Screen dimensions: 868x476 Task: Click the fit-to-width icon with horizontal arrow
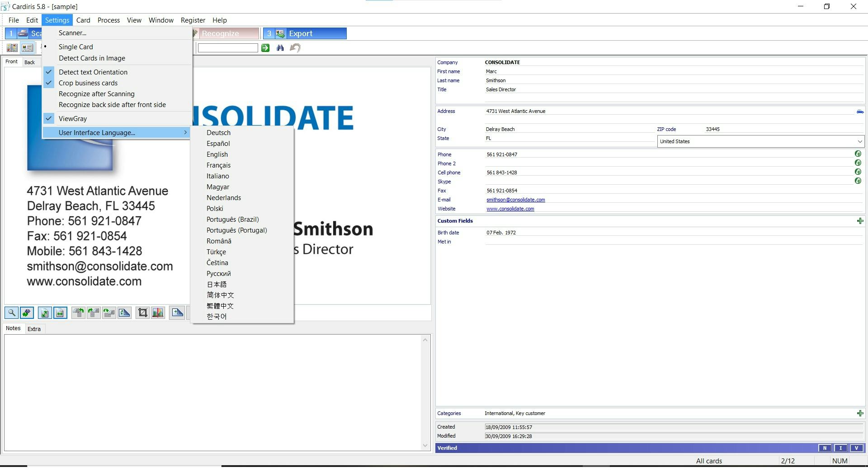[60, 313]
